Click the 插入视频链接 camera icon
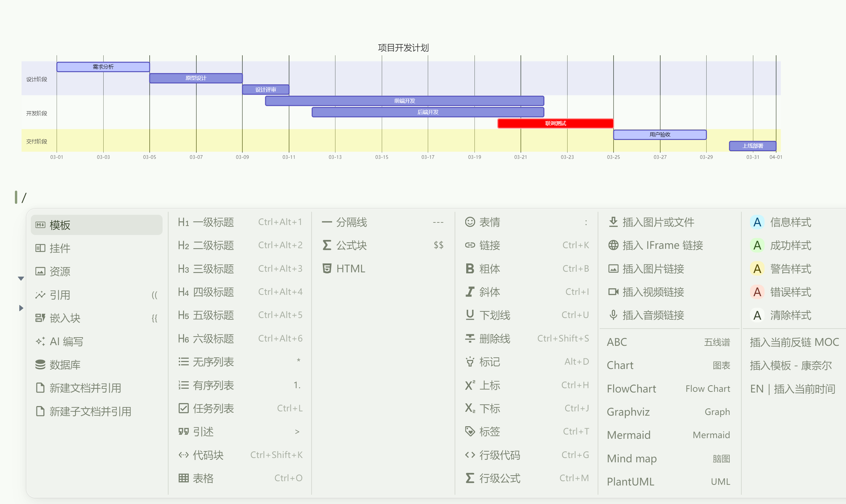This screenshot has width=846, height=504. [x=613, y=292]
